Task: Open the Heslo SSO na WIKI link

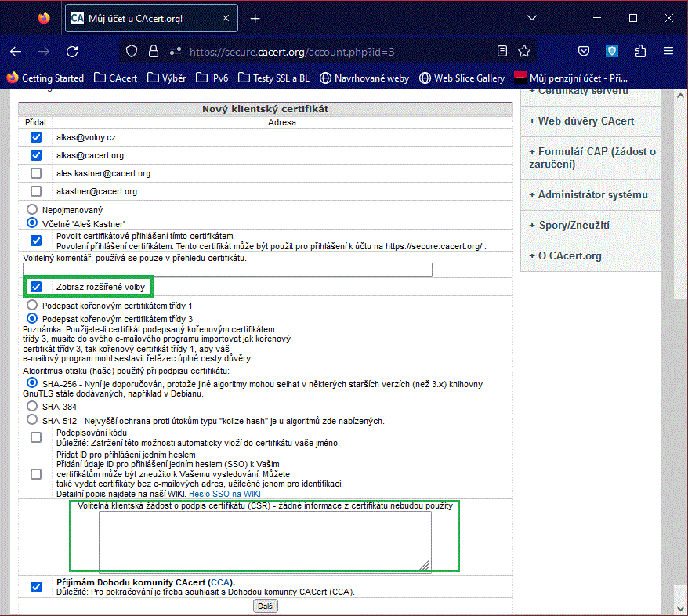Action: click(224, 495)
